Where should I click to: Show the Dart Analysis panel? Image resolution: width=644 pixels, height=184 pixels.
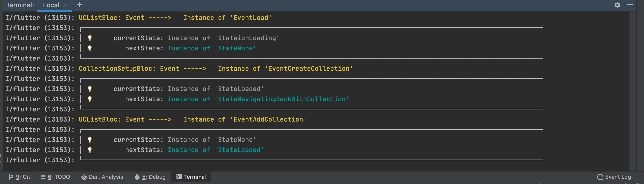pyautogui.click(x=102, y=177)
